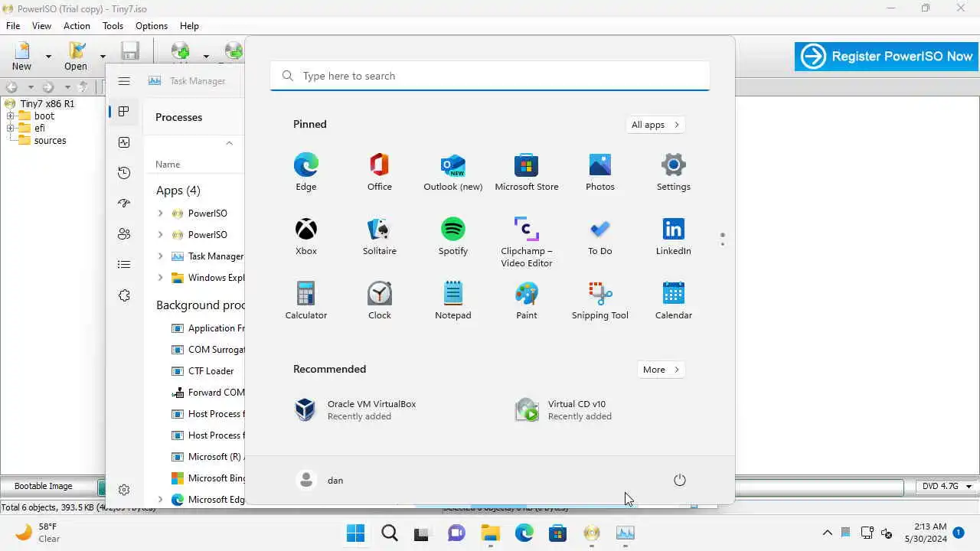The height and width of the screenshot is (551, 980).
Task: Show hidden icons in system tray
Action: click(x=827, y=533)
